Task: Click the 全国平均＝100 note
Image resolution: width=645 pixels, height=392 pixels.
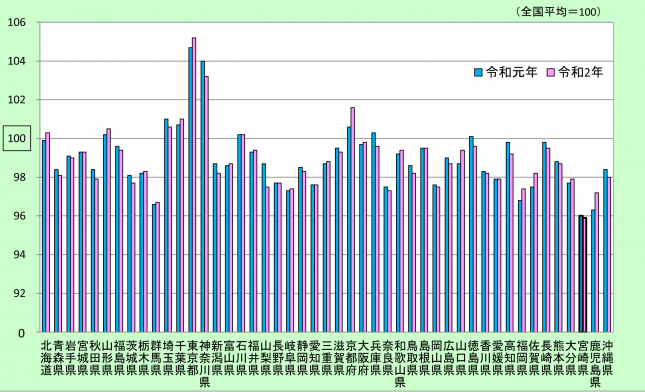Action: (x=559, y=12)
